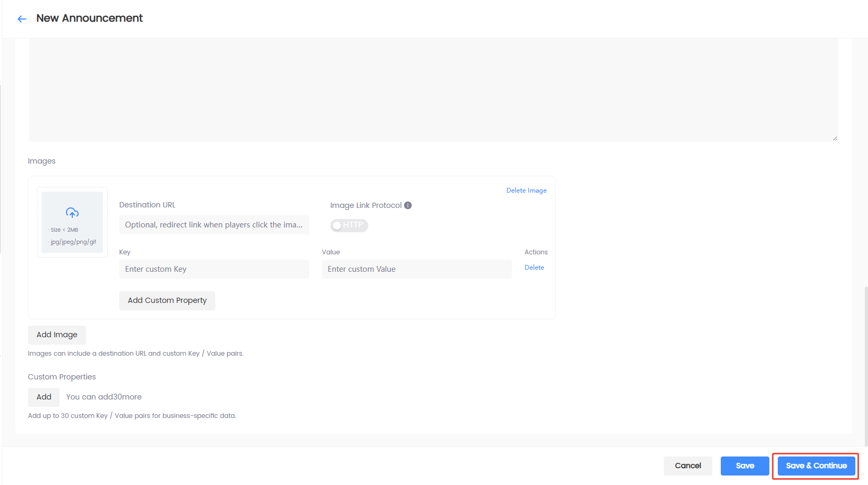Click the 'Actions' column header
Image resolution: width=868 pixels, height=485 pixels.
tap(536, 252)
